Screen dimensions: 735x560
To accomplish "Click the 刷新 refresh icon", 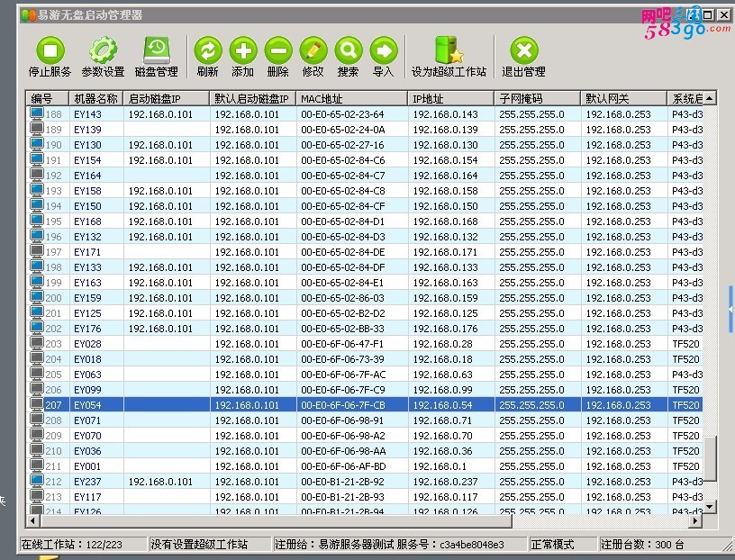I will pyautogui.click(x=208, y=50).
